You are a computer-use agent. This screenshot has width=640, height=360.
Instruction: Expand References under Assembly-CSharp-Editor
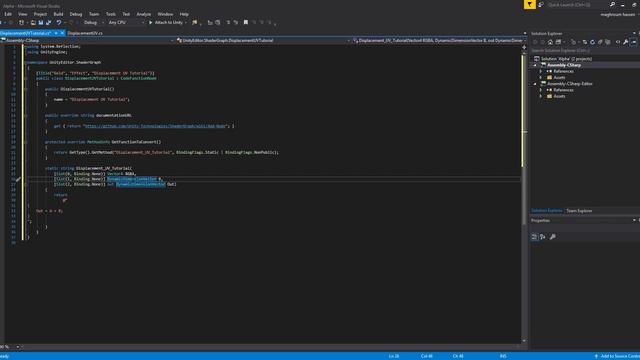tap(541, 90)
